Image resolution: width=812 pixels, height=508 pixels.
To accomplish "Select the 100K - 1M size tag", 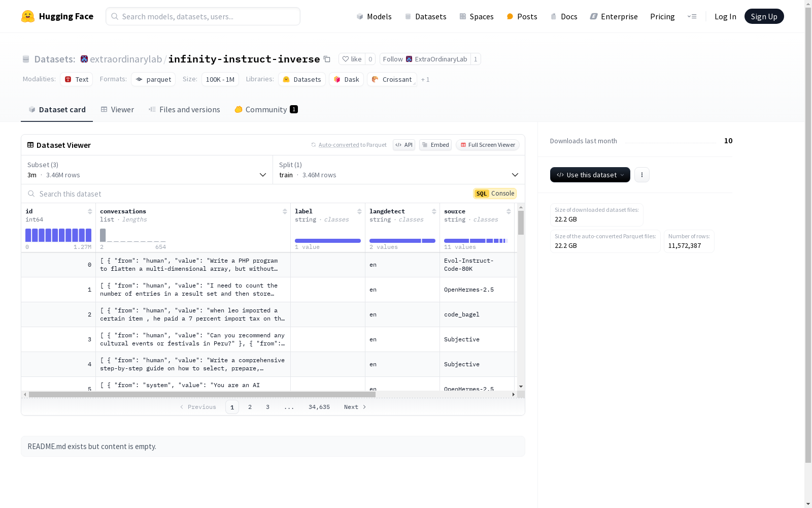I will pos(220,79).
